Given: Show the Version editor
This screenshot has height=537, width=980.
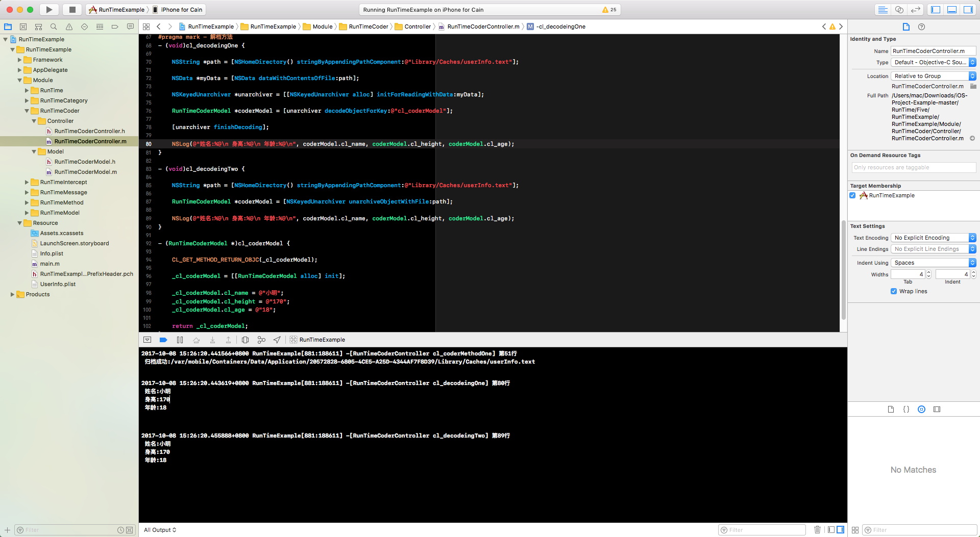Looking at the screenshot, I should [x=916, y=10].
